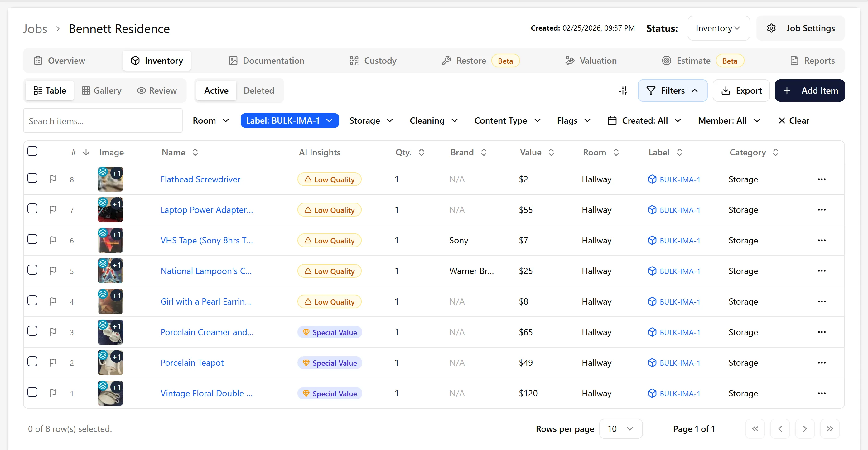Flag the Flathead Screwdriver row

[53, 179]
